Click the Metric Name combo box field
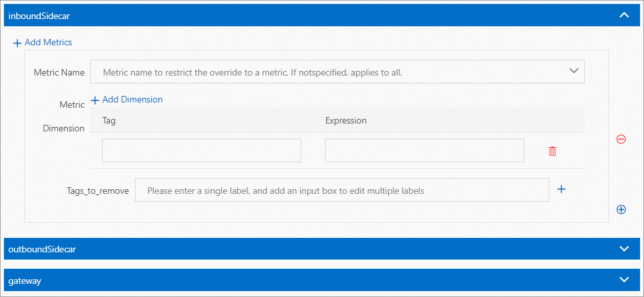Viewport: 644px width, 297px height. pyautogui.click(x=329, y=72)
